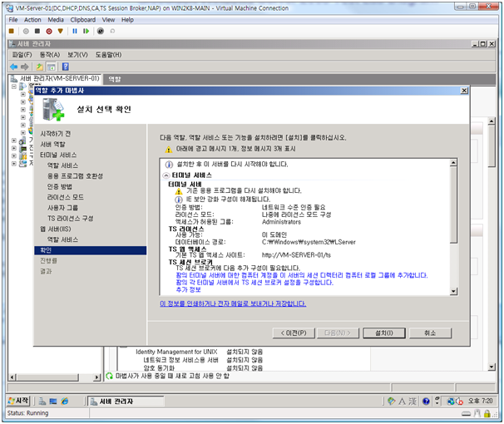
Task: Open 파일(F) menu in 서버 관리자
Action: 22,55
